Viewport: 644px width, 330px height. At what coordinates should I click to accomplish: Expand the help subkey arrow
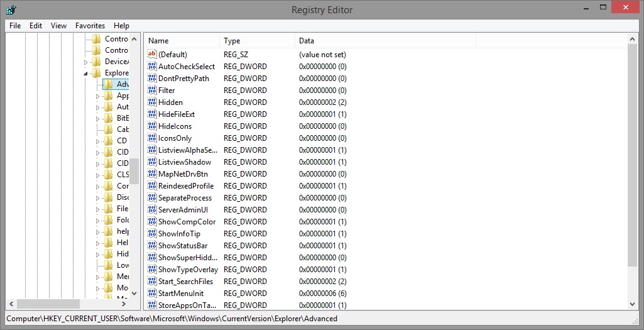tap(98, 231)
